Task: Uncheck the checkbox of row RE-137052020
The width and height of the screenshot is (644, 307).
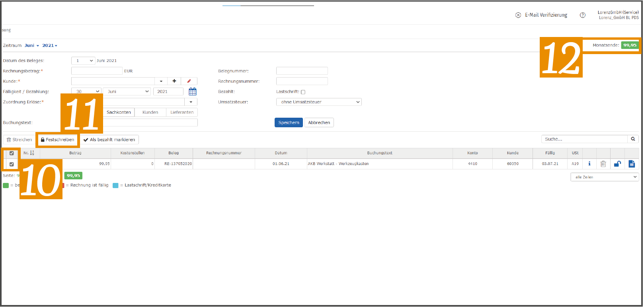Action: tap(12, 164)
